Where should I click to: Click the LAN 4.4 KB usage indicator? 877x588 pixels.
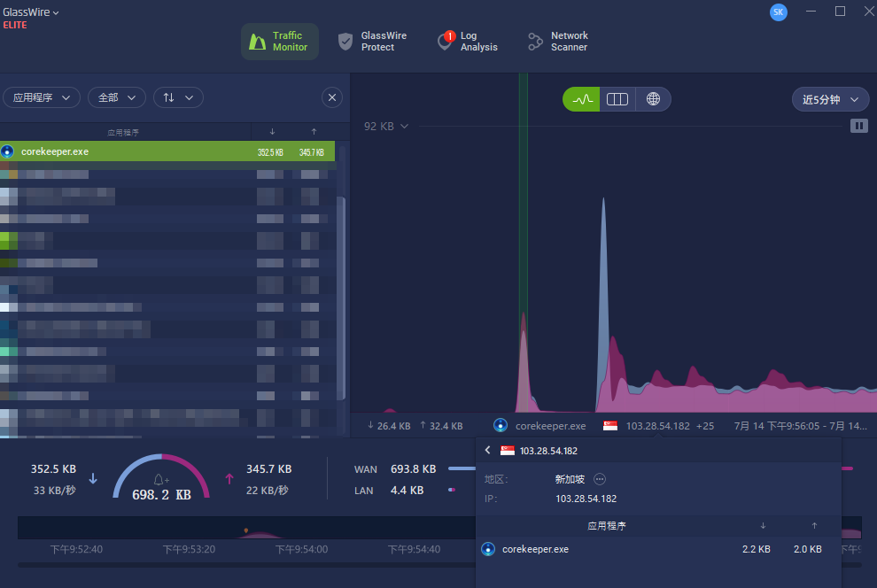click(452, 490)
